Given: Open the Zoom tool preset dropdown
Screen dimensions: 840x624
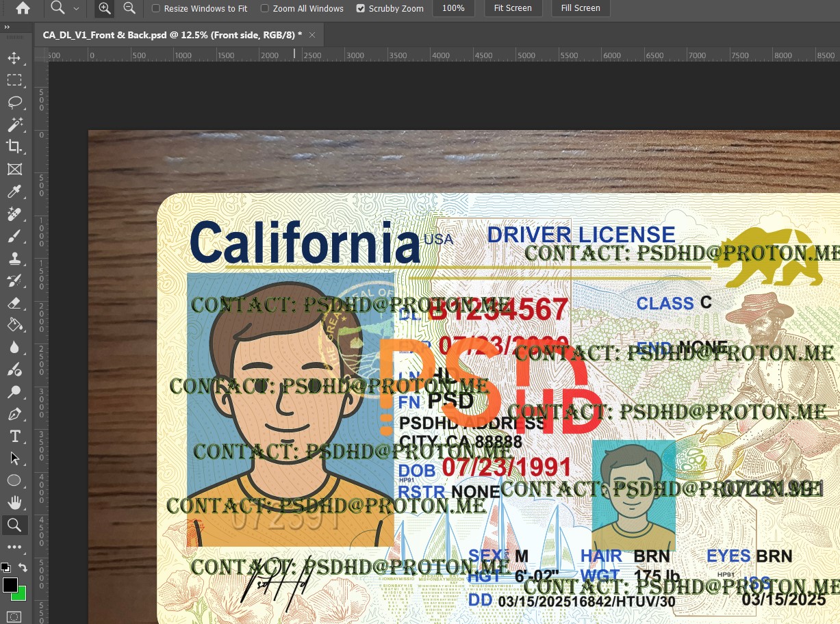Looking at the screenshot, I should (77, 8).
